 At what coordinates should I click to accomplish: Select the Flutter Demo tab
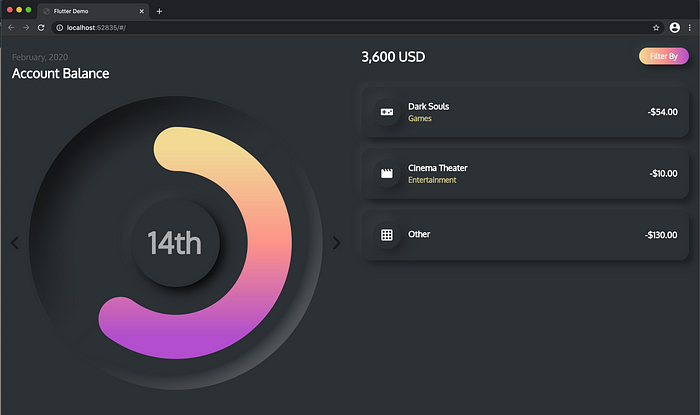[x=93, y=11]
